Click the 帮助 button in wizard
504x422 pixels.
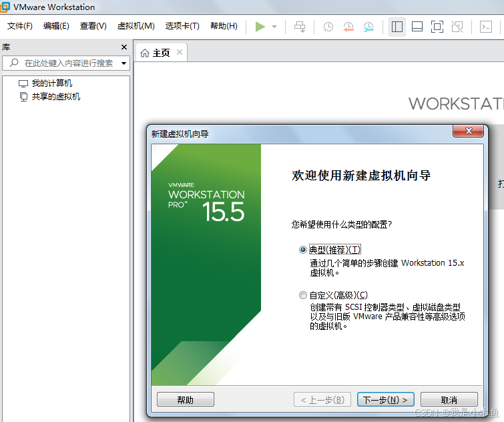[x=186, y=399]
